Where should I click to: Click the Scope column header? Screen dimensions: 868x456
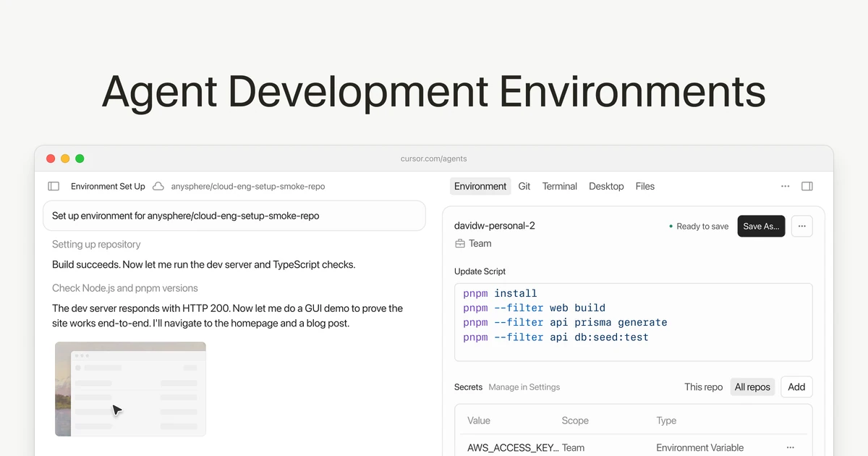pyautogui.click(x=575, y=421)
